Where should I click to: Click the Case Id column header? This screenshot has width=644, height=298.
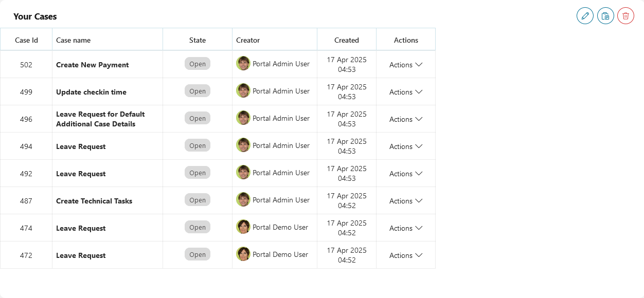[26, 40]
